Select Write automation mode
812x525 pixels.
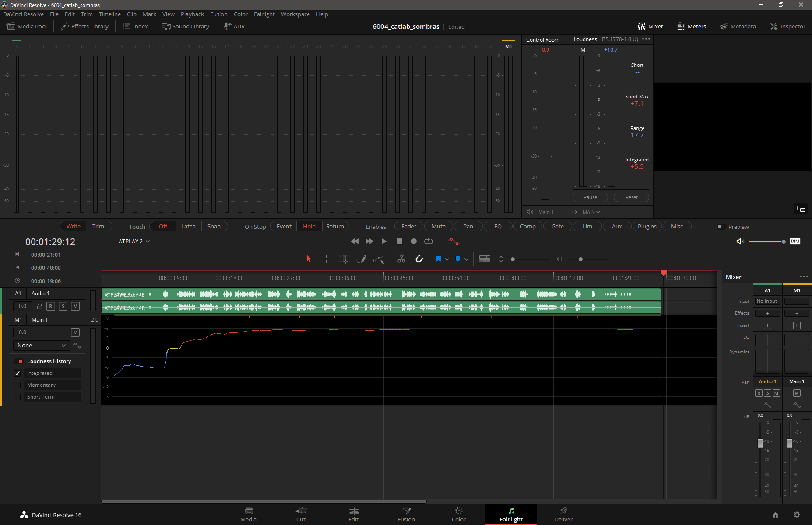pos(73,226)
